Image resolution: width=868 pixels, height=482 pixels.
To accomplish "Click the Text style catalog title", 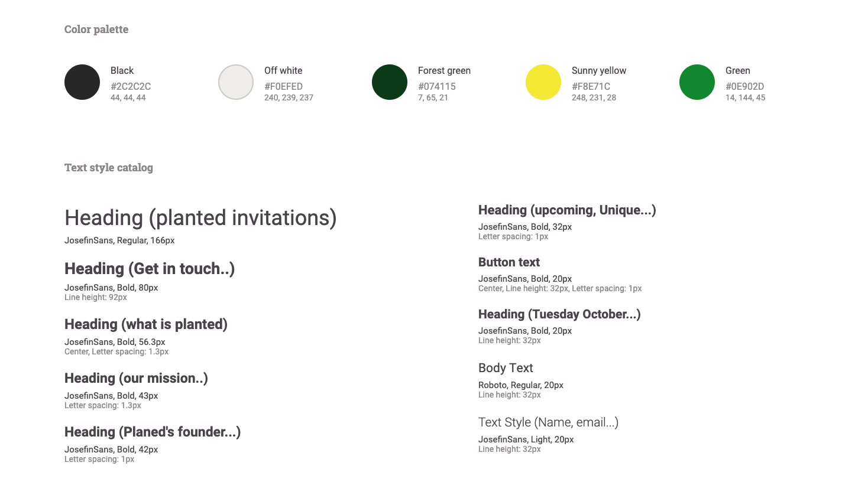I will click(x=109, y=168).
